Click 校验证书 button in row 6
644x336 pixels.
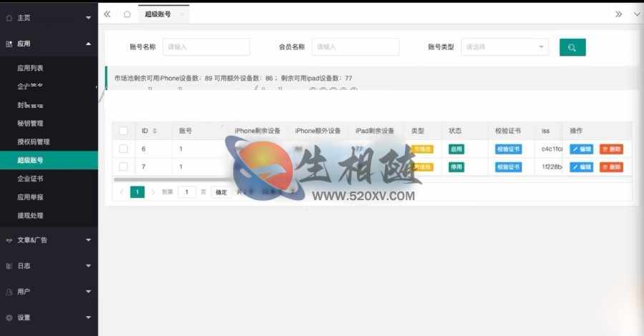point(509,149)
